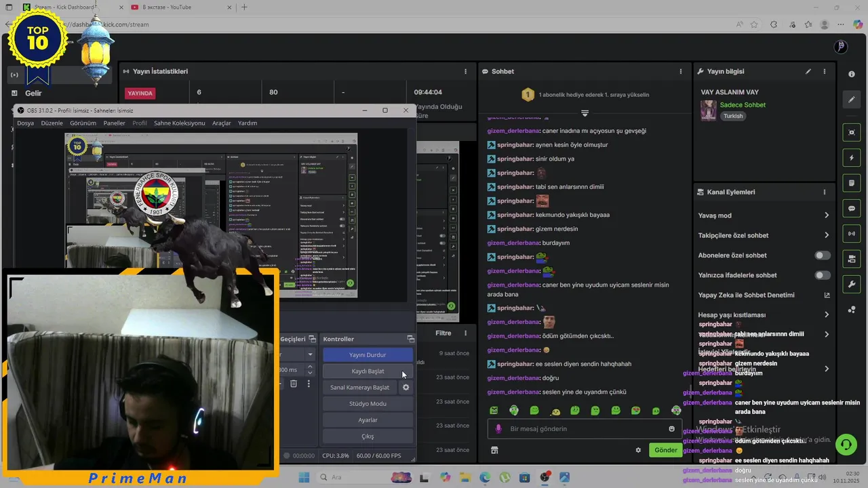
Task: Open Yayın İstatistikleri three-dot menu
Action: [x=465, y=71]
